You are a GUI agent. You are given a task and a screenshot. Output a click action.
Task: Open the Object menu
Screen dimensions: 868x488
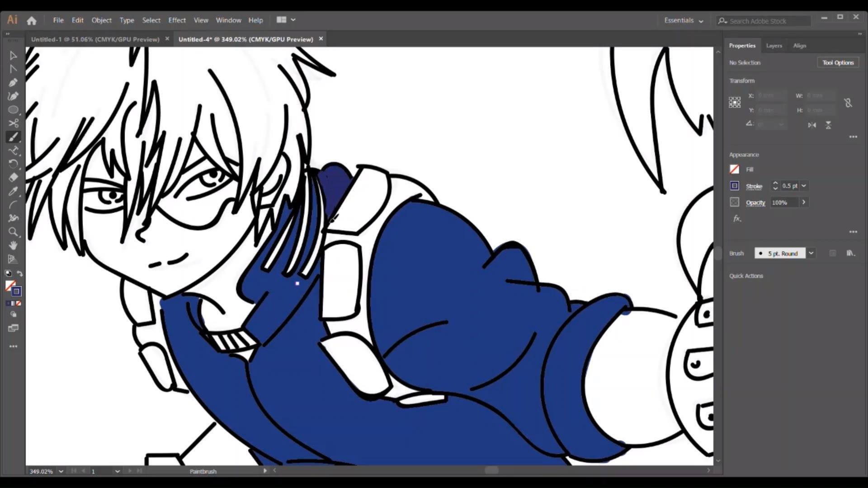click(x=101, y=20)
